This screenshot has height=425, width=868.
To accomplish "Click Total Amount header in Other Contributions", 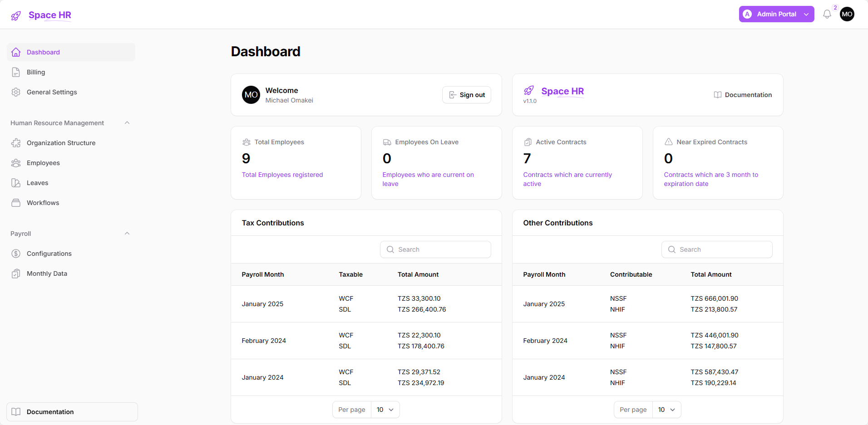I will pyautogui.click(x=711, y=274).
